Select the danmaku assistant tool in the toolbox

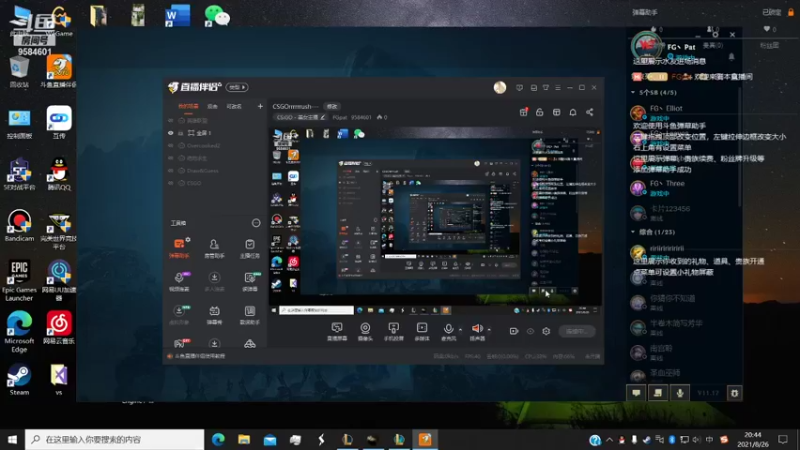pos(179,248)
